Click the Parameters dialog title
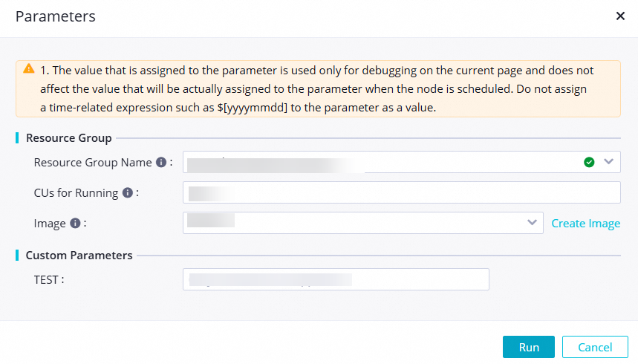The image size is (638, 364). click(56, 16)
